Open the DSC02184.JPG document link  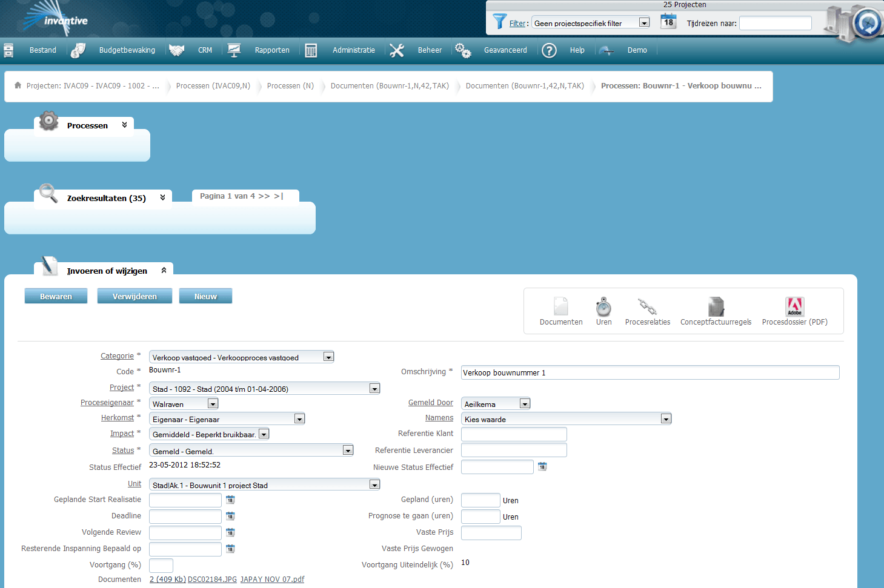(212, 580)
